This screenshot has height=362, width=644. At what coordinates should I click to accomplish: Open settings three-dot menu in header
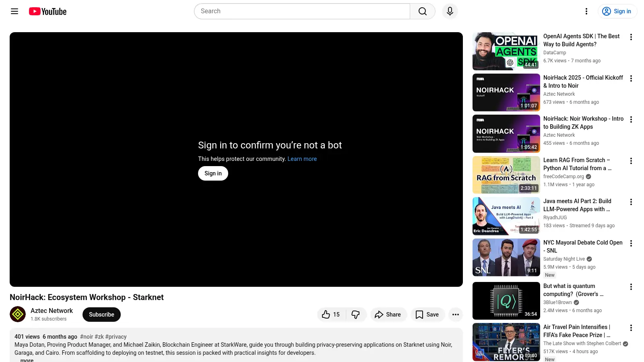point(586,11)
